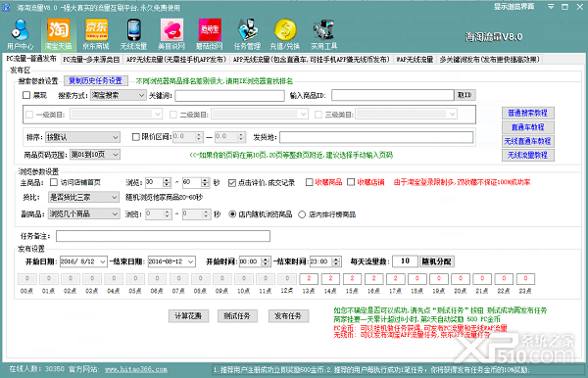Adjust the main product browse maximum seconds spinner
Image resolution: width=588 pixels, height=378 pixels.
tap(205, 182)
